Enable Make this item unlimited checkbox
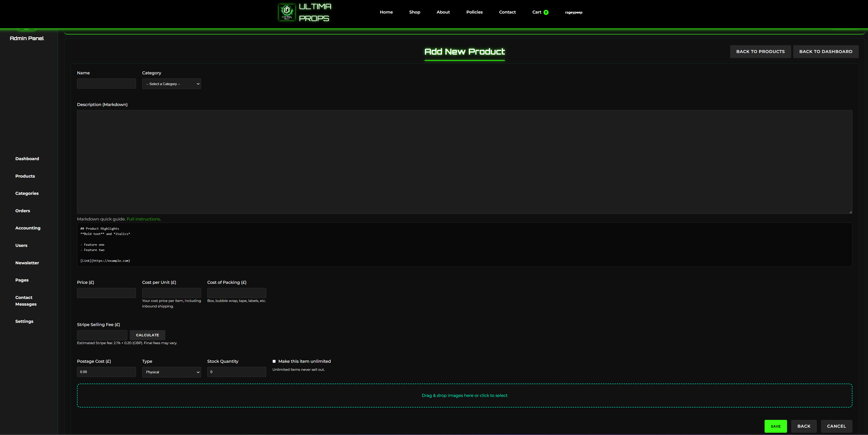Image resolution: width=868 pixels, height=435 pixels. pos(274,361)
